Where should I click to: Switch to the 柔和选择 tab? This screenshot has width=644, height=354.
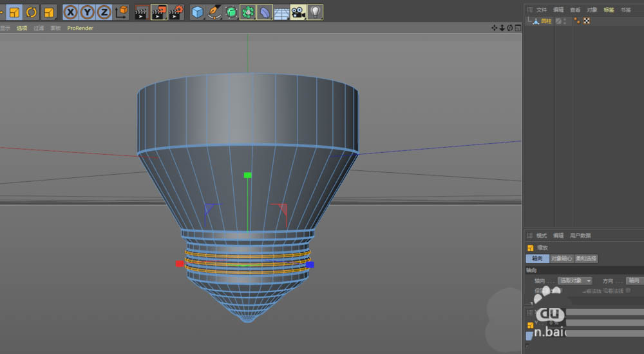[x=587, y=259]
